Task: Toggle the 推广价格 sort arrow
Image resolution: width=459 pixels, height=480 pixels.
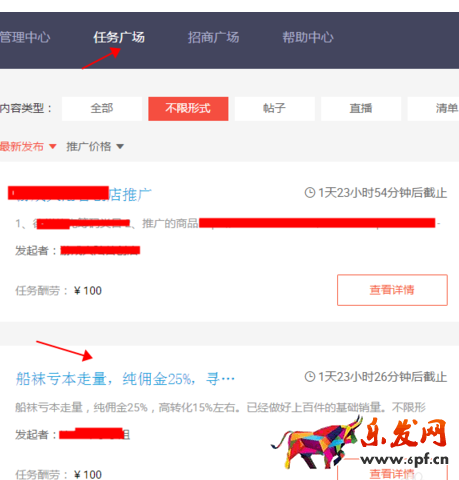Action: click(x=120, y=146)
